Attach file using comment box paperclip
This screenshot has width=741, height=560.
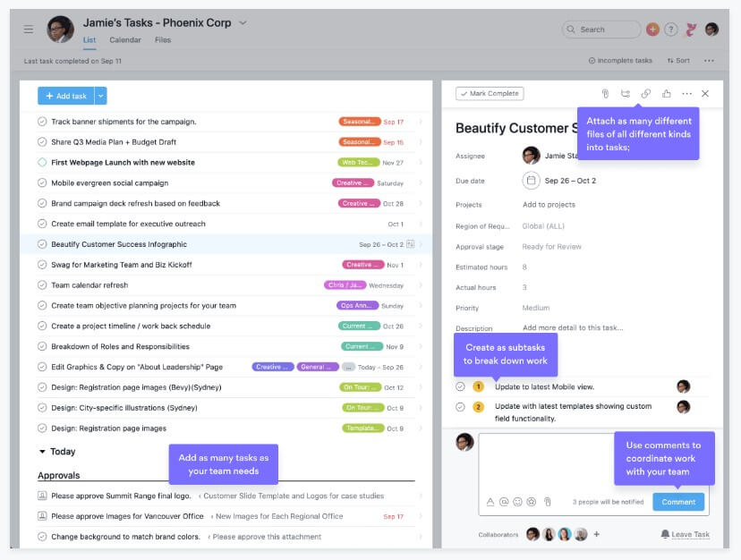(547, 502)
